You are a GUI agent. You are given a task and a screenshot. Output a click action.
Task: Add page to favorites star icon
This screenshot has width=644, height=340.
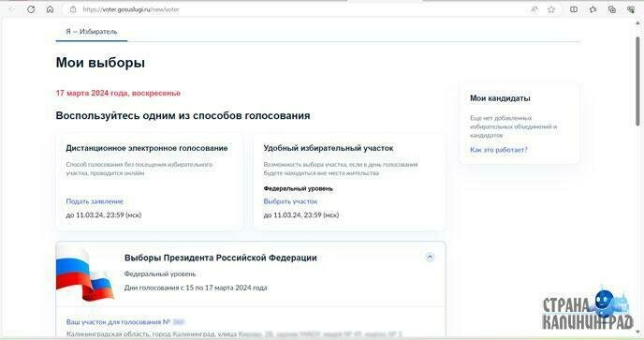tap(551, 9)
